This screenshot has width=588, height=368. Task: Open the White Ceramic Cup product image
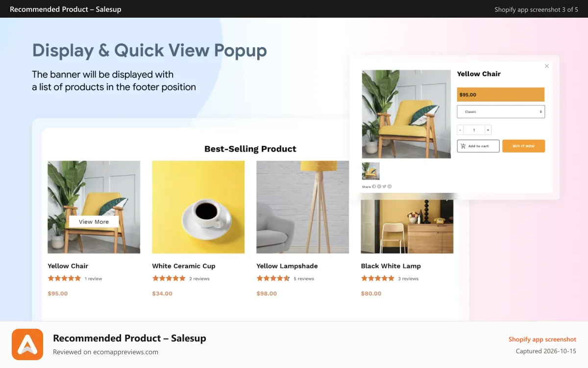click(198, 207)
